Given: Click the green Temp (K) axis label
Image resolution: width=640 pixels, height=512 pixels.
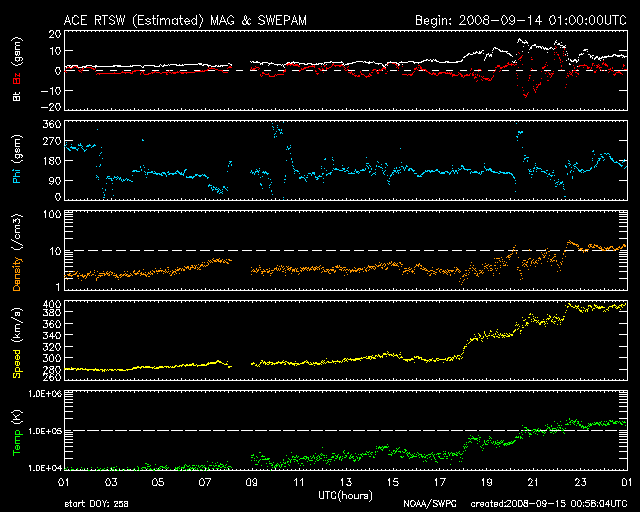Looking at the screenshot, I should 16,432.
